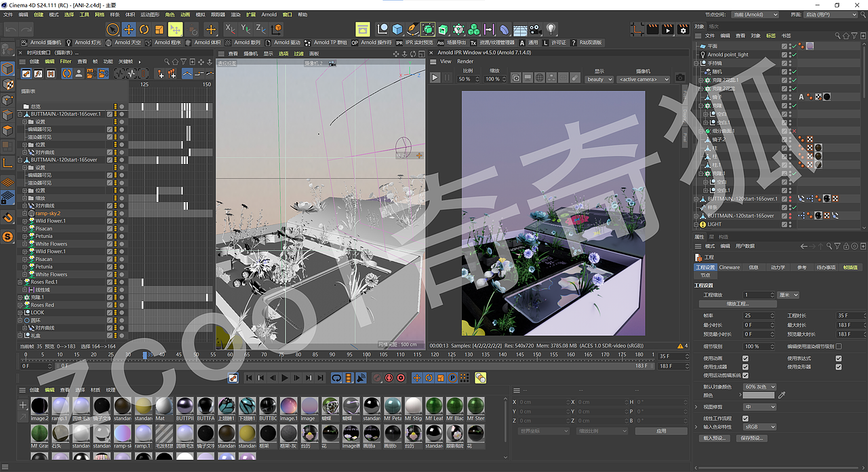This screenshot has width=868, height=472.
Task: Open the 视图修剪 dropdown
Action: (759, 407)
